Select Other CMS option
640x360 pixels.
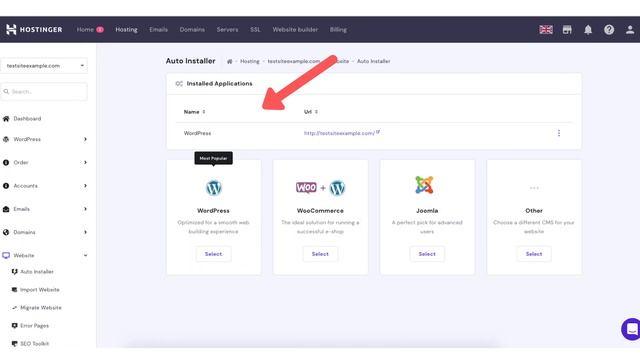(x=534, y=254)
